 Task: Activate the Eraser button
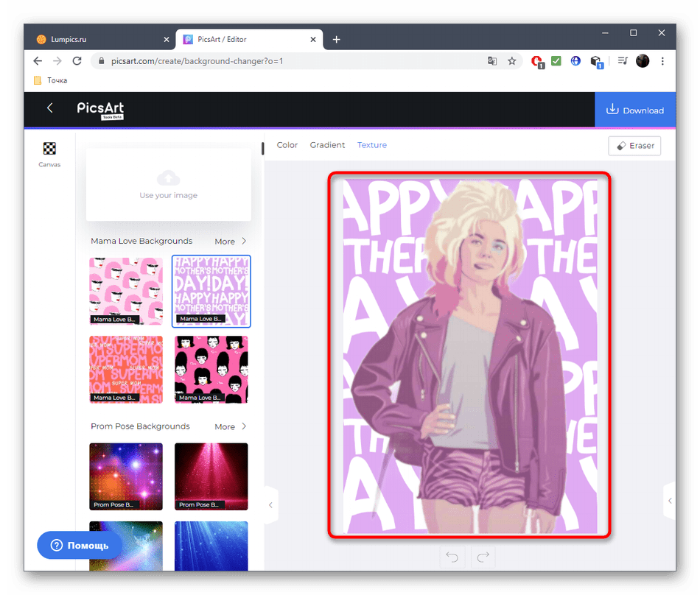click(x=634, y=146)
